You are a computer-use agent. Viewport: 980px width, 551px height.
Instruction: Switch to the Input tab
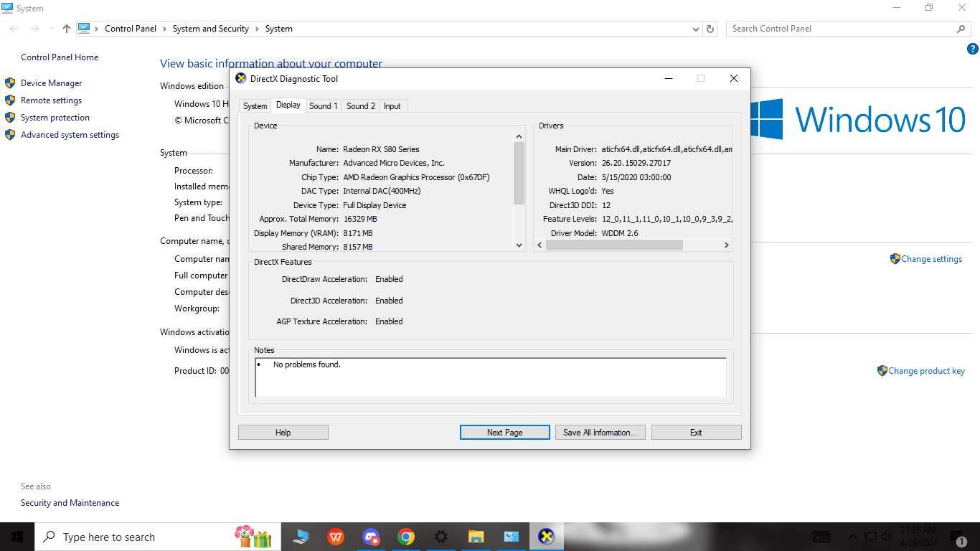[392, 106]
